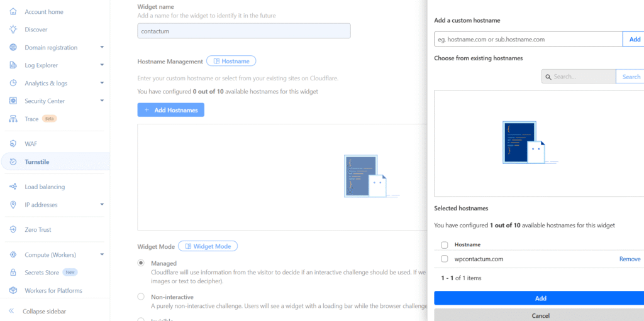The height and width of the screenshot is (321, 644).
Task: Remove the wpcontactum.com hostname
Action: (x=630, y=259)
